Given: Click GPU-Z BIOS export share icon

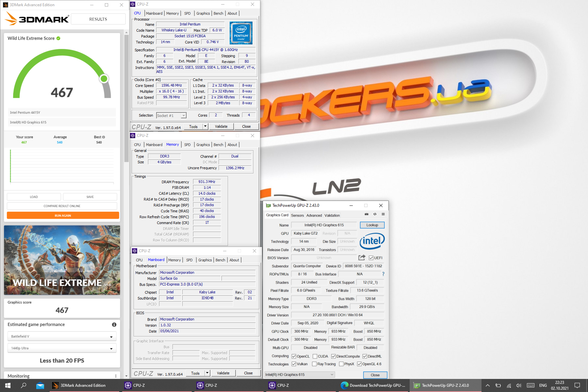Looking at the screenshot, I should point(362,257).
